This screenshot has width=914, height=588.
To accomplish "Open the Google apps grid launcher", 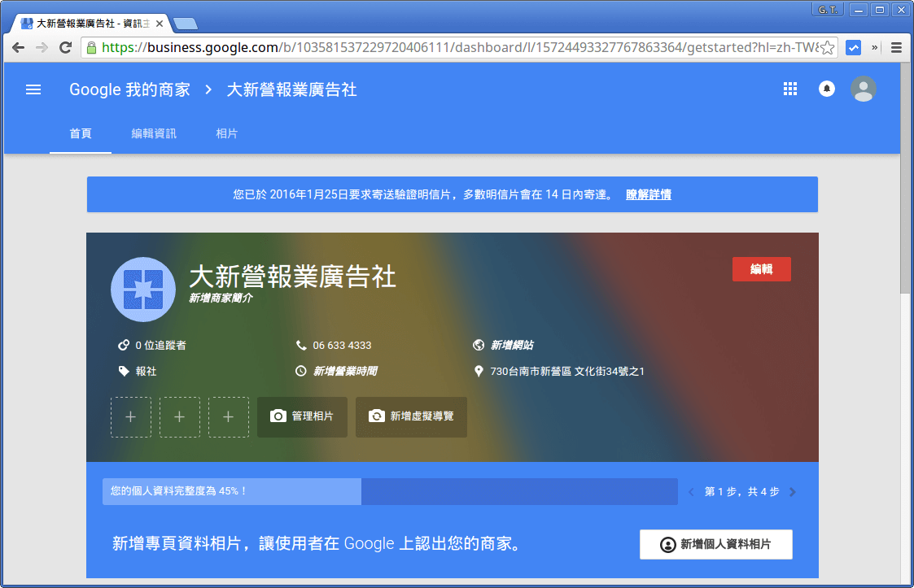I will 789,89.
